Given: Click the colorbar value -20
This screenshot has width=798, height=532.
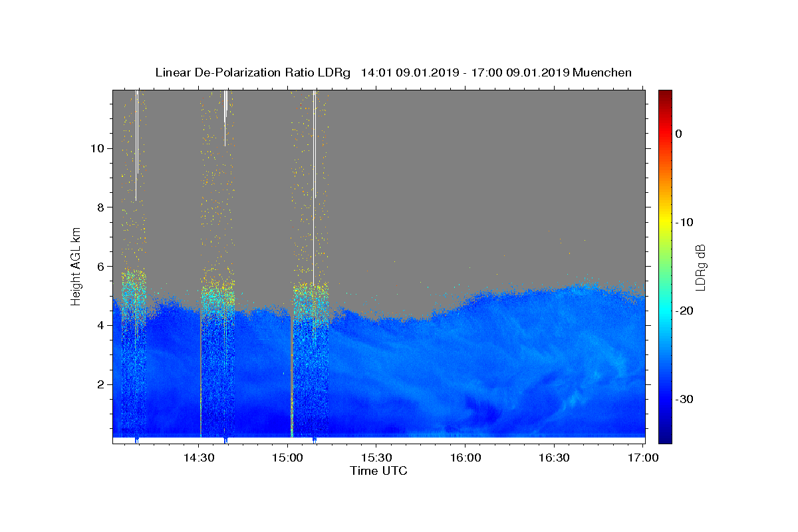Looking at the screenshot, I should point(685,311).
